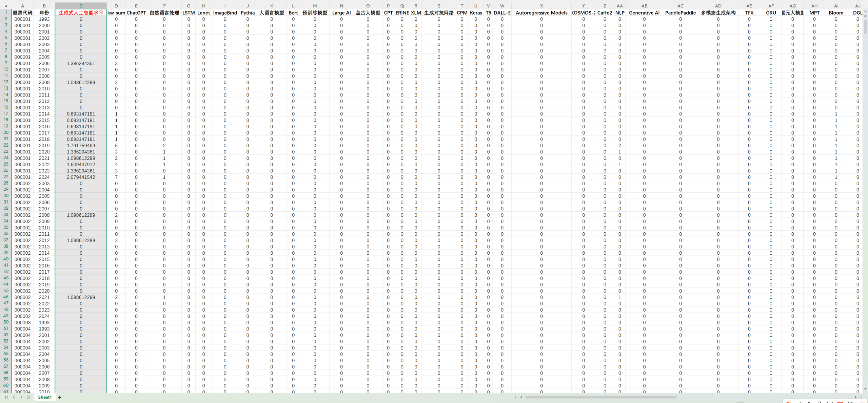The image size is (868, 403).
Task: Click next sheet navigation arrow
Action: (x=21, y=397)
